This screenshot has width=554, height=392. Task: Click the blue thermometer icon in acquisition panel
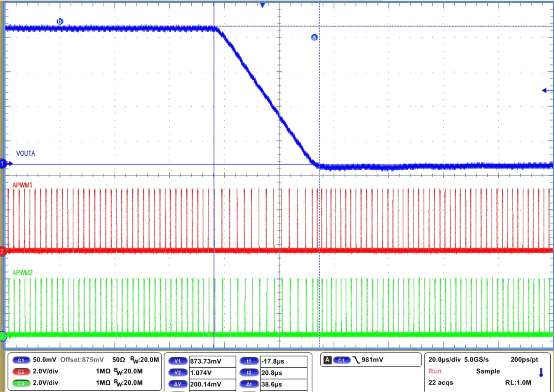(541, 372)
